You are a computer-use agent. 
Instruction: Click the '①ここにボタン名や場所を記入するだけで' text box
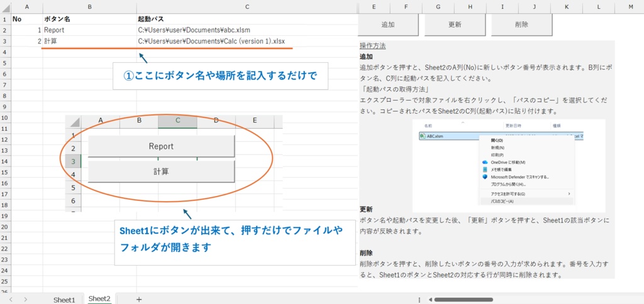click(220, 76)
